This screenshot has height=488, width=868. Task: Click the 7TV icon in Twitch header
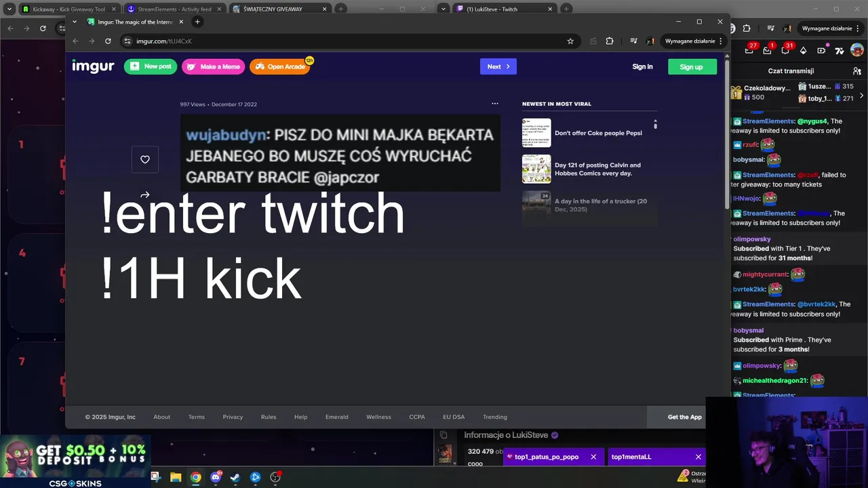[x=839, y=50]
